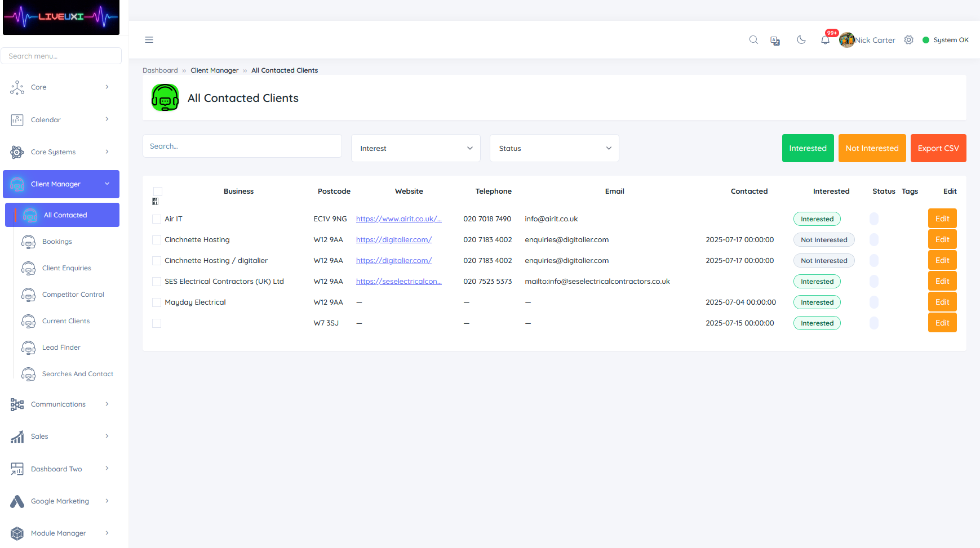This screenshot has height=548, width=980.
Task: Expand the Calendar menu chevron
Action: [107, 119]
